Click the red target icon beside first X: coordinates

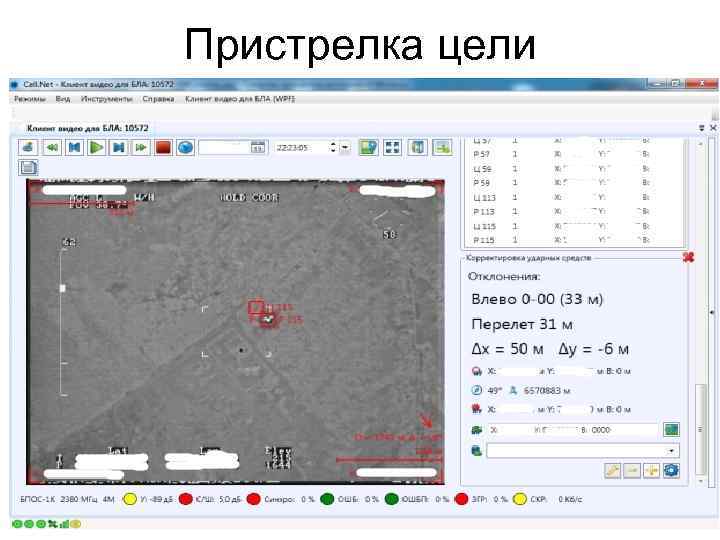click(477, 371)
